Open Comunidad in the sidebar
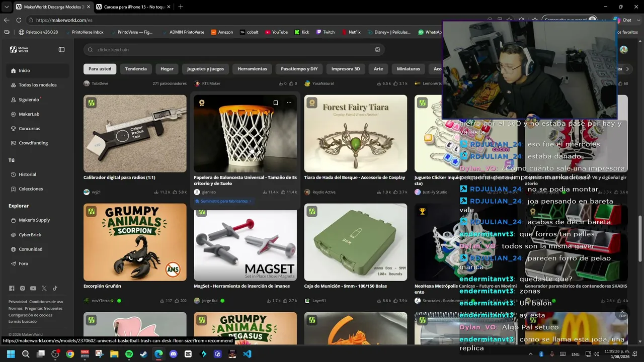 [x=38, y=249]
